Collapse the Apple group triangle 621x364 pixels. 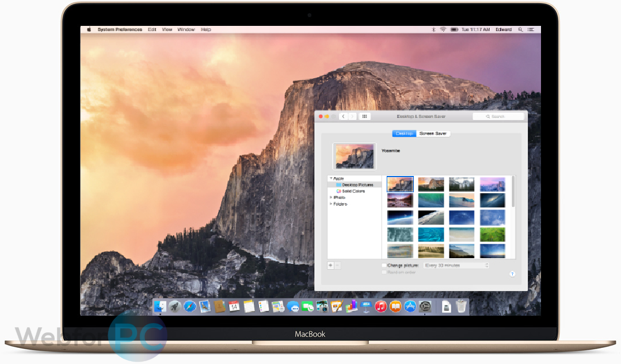click(x=331, y=178)
